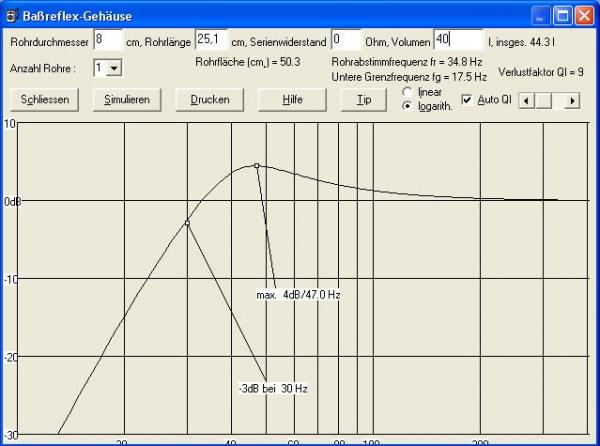Click the Volumen field showing 40
The image size is (600, 446).
458,40
